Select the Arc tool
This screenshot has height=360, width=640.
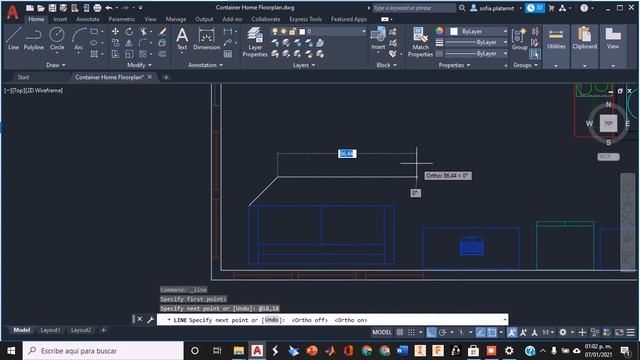79,39
